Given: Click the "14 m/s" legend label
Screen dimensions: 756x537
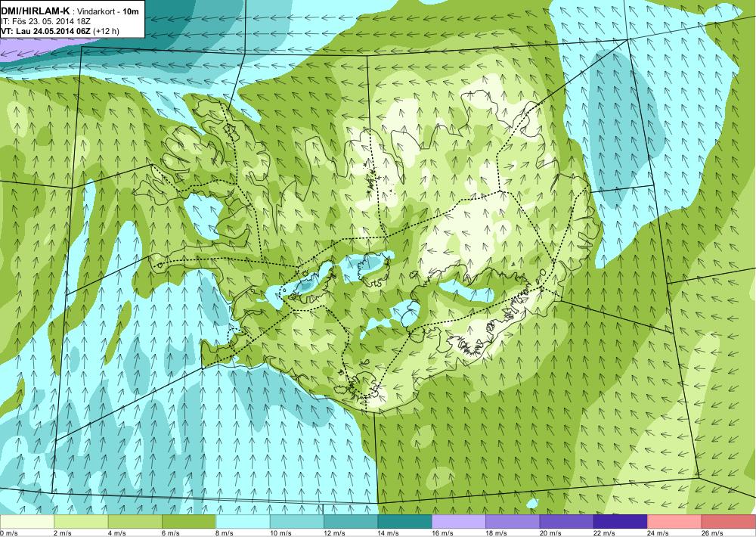Looking at the screenshot, I should pos(389,533).
